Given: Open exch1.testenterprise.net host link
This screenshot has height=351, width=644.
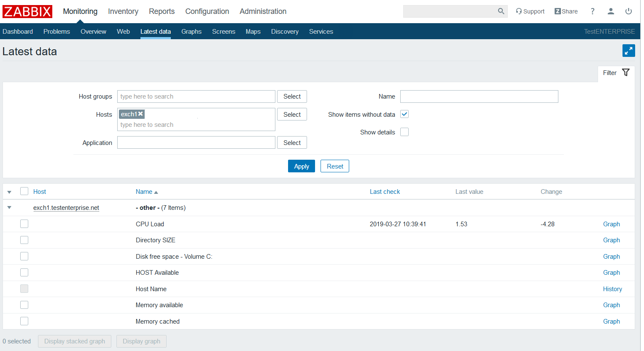Looking at the screenshot, I should [66, 208].
